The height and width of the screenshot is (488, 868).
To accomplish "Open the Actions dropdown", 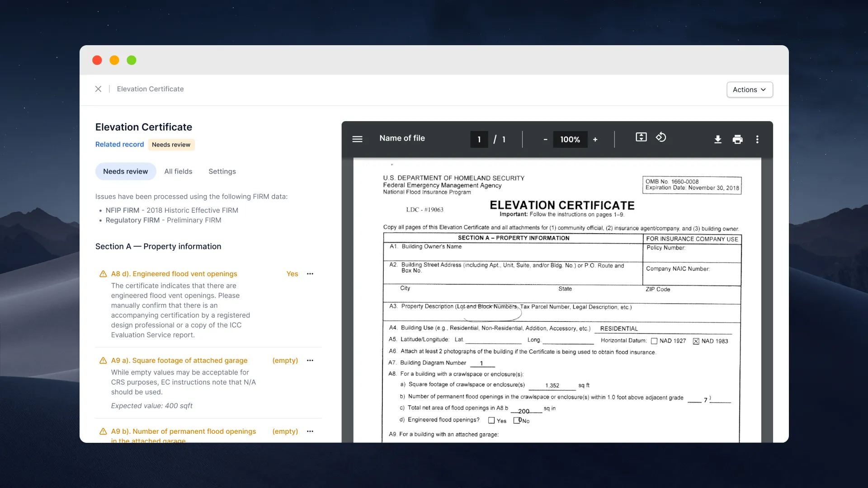I will 750,89.
